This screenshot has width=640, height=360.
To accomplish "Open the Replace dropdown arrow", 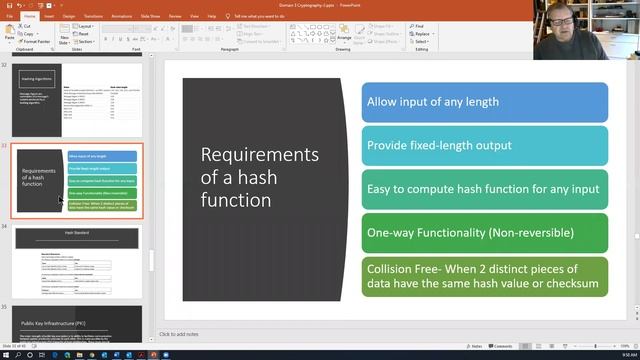I will coord(433,34).
